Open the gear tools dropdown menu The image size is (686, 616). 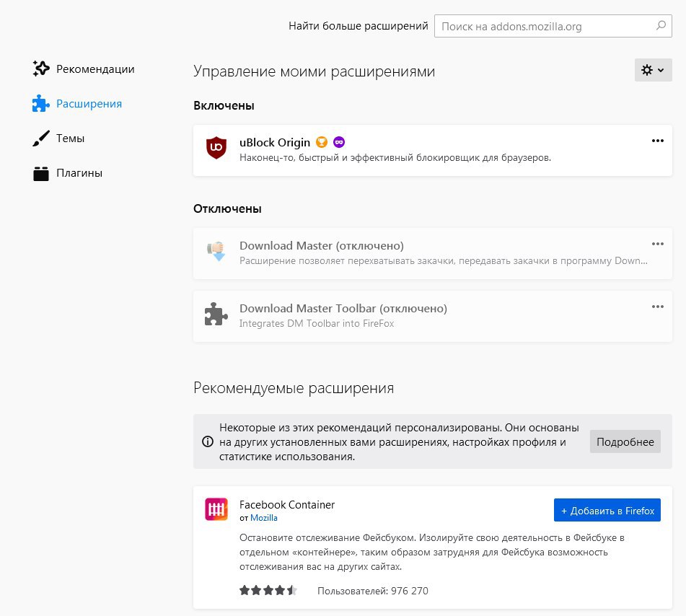tap(654, 70)
